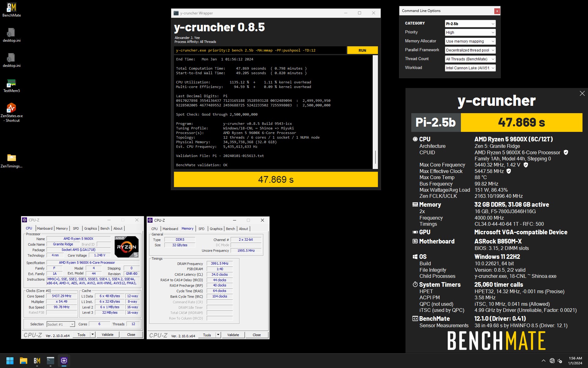The width and height of the screenshot is (588, 368).
Task: Open About tab in left CPU-Z
Action: click(118, 228)
